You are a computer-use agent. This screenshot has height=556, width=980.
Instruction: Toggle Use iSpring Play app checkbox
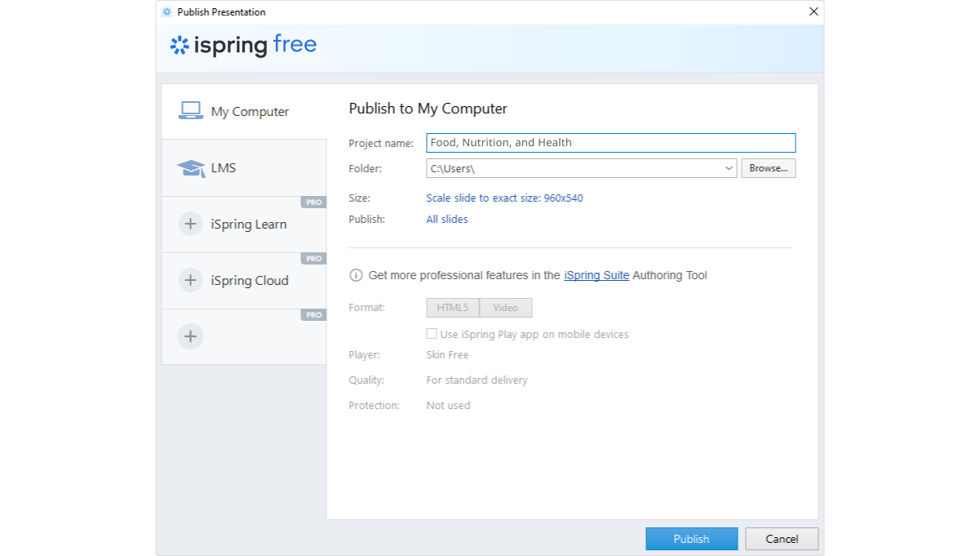(x=432, y=334)
